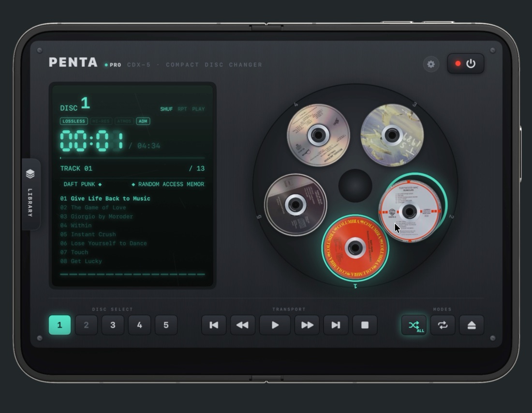
Task: Click the Michael Jackson disc in slot 4
Action: (318, 135)
